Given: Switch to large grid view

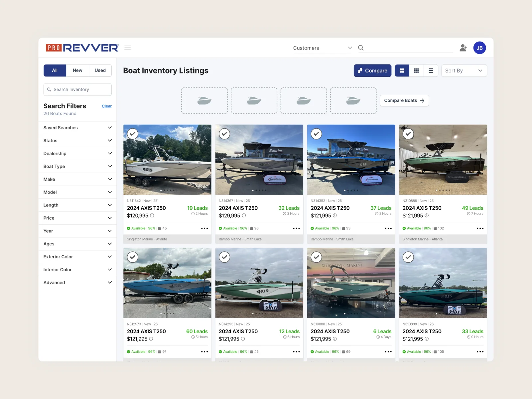Looking at the screenshot, I should pyautogui.click(x=402, y=70).
